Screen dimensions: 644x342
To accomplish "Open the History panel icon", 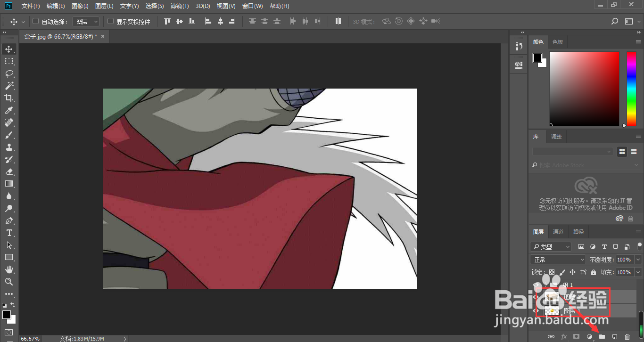I will point(519,46).
